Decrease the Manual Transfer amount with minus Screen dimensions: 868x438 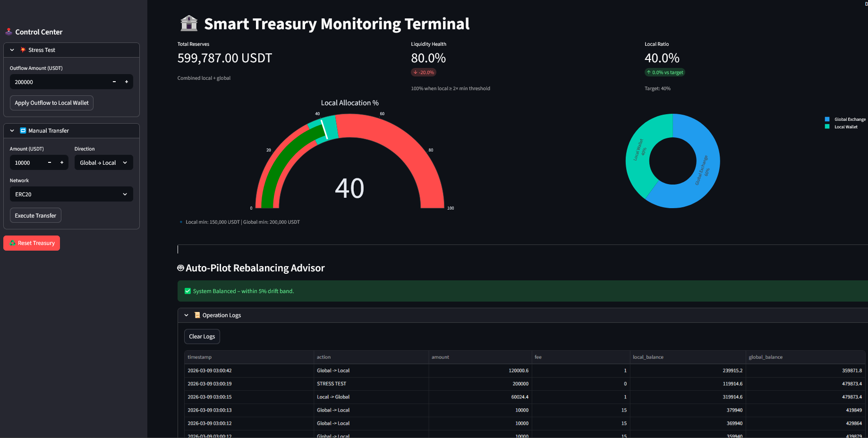[50, 163]
